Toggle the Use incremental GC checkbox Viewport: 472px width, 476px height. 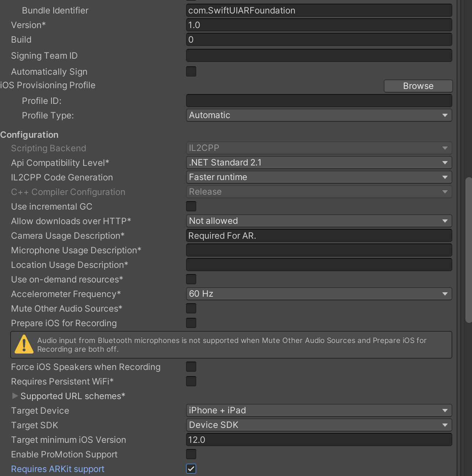pos(191,206)
